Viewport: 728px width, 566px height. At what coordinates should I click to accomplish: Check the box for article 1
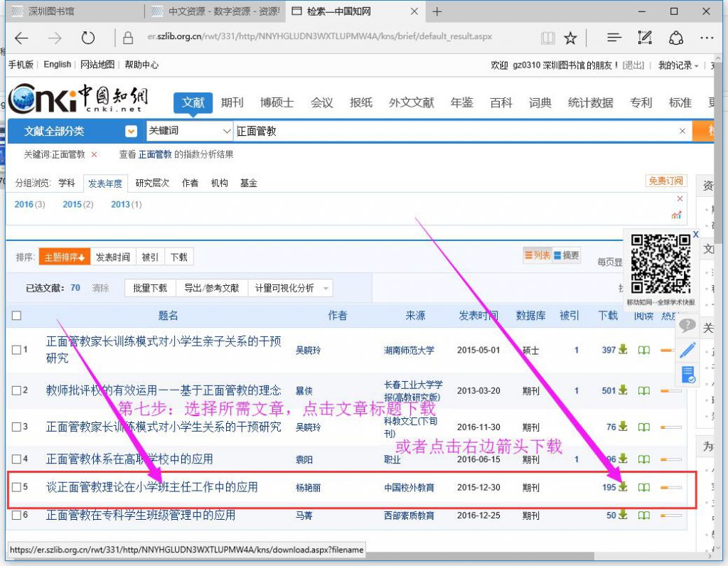[16, 350]
